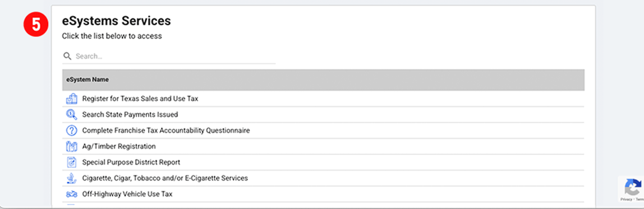The width and height of the screenshot is (644, 209).
Task: Click the cigarette icon for Tobacco Services
Action: click(71, 178)
